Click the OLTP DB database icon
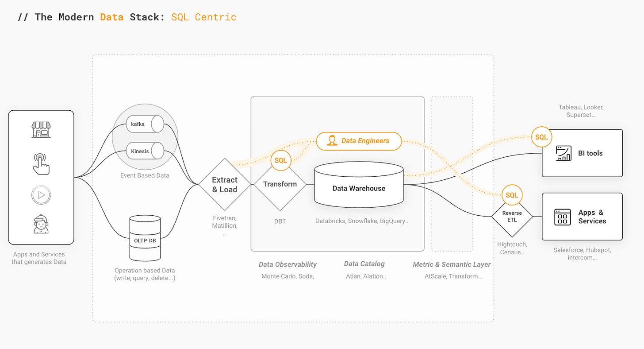The height and width of the screenshot is (349, 644). click(146, 238)
